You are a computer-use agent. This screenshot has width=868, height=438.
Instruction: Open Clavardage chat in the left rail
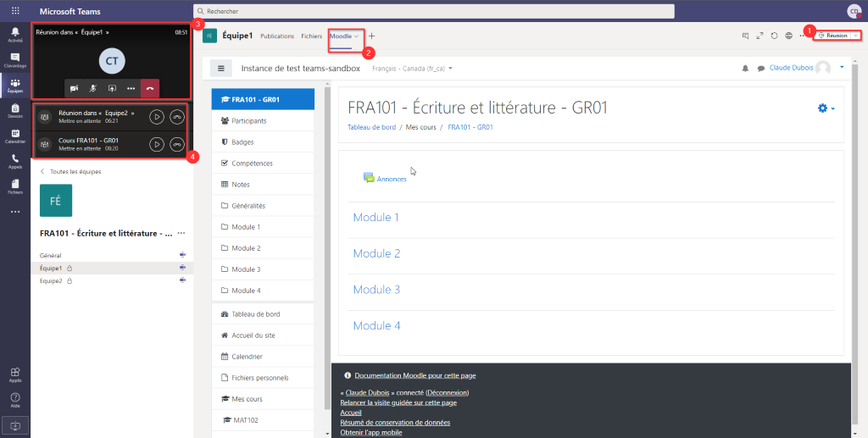(x=15, y=60)
